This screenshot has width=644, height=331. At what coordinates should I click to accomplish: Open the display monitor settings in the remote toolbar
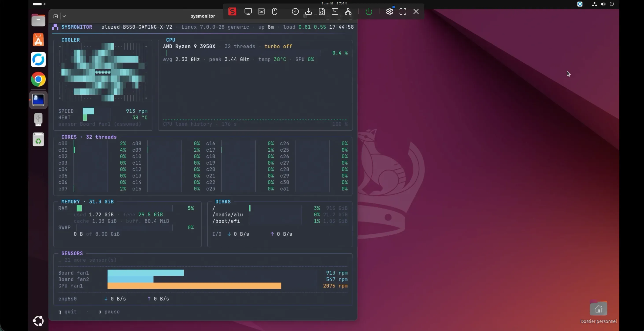coord(248,11)
